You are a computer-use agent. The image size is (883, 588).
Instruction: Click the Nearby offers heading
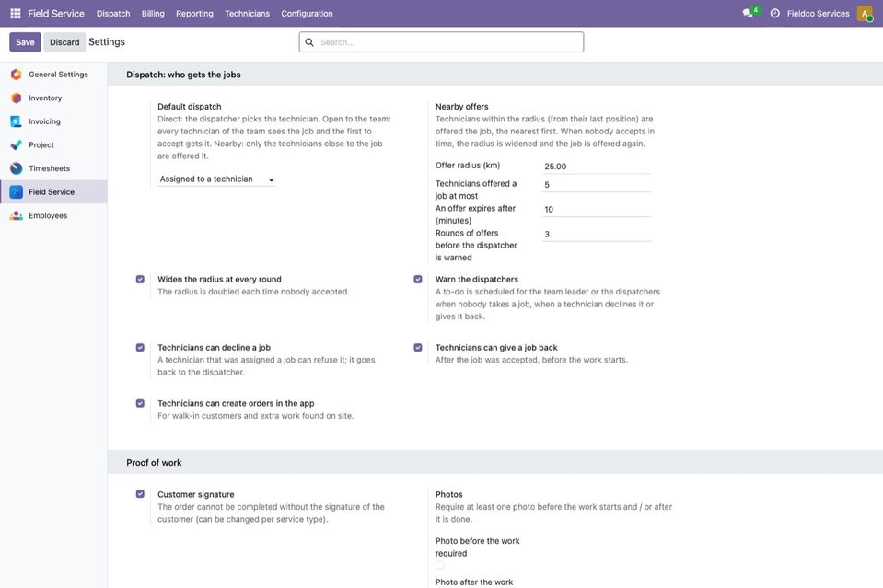(462, 107)
